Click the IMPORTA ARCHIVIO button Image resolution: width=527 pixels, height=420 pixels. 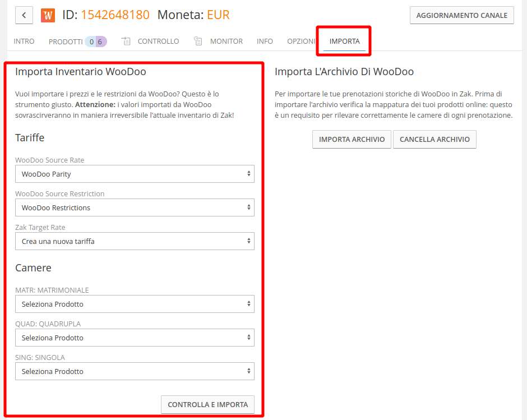(352, 139)
